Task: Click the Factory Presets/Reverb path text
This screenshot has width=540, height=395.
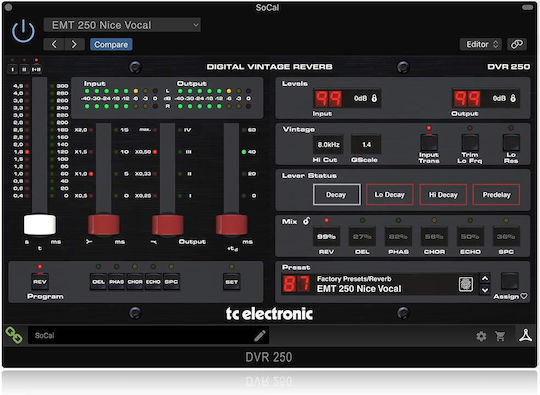Action: coord(354,279)
